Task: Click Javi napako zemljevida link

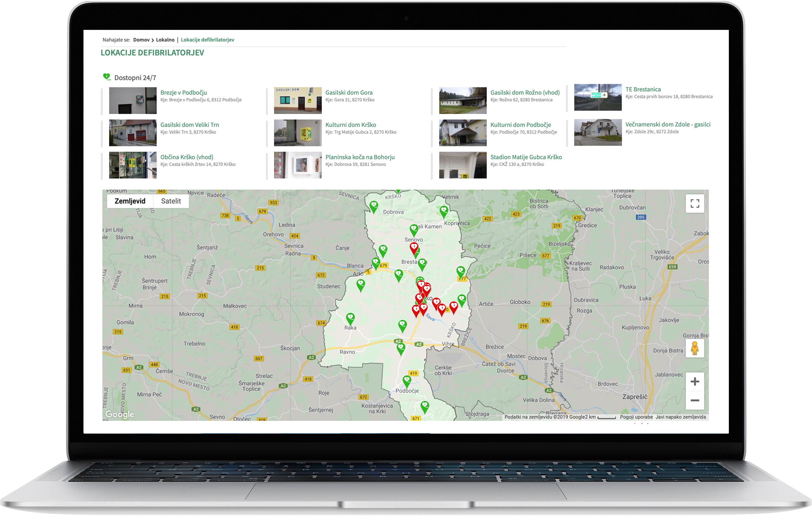Action: 680,417
